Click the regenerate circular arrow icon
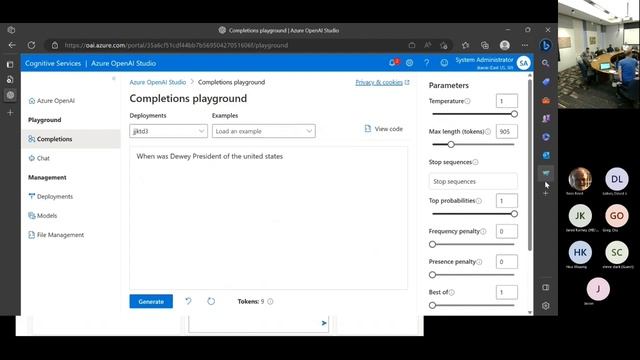Image resolution: width=640 pixels, height=360 pixels. (211, 301)
